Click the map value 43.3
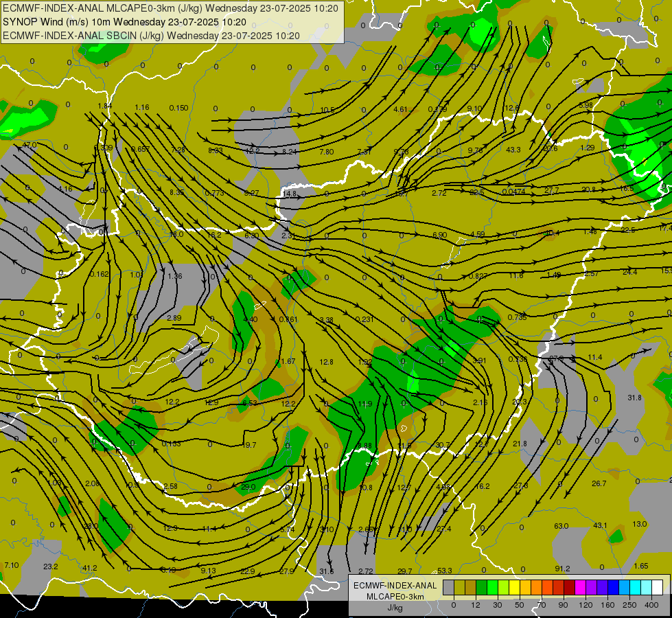This screenshot has height=618, width=672. click(x=513, y=150)
